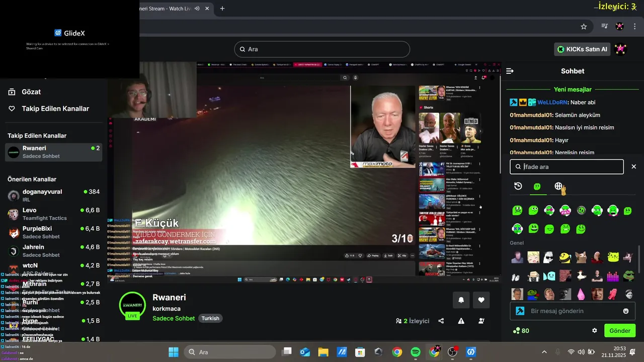Open emoji picker smiley in message box
644x362 pixels.
point(626,311)
